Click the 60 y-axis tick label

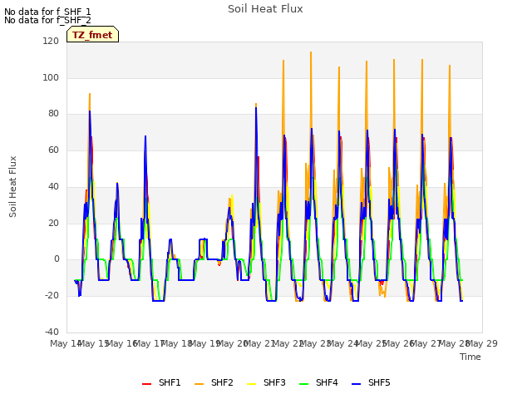[53, 150]
